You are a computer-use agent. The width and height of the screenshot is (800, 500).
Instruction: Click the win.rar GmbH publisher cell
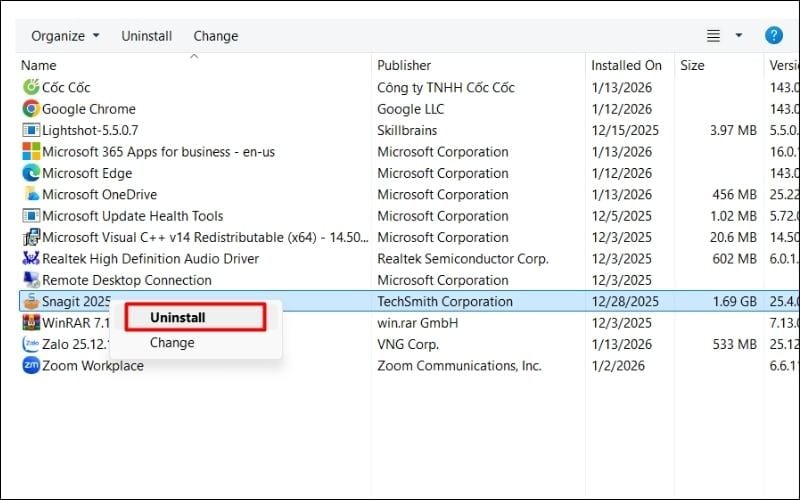coord(417,322)
